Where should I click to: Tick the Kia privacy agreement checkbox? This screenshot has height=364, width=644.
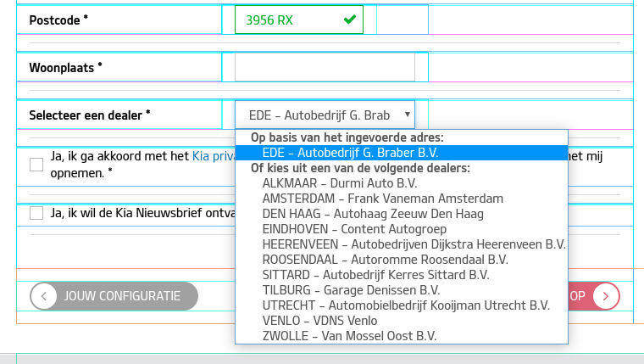[36, 164]
